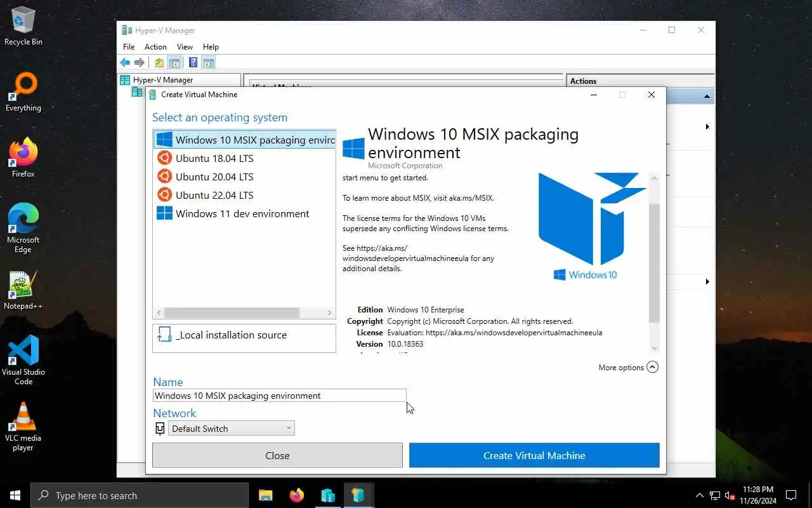Click the blue Help question mark toolbar icon
The height and width of the screenshot is (508, 812).
pos(193,62)
